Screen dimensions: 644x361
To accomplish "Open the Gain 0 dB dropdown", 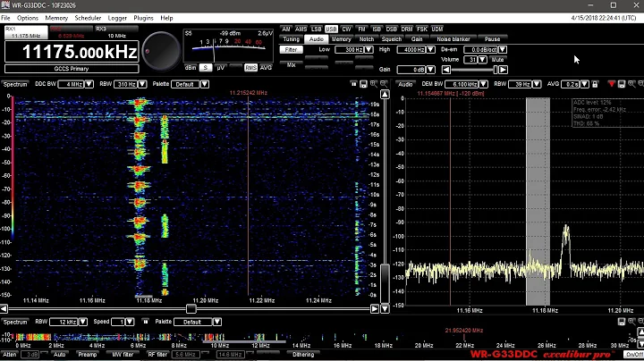I will (x=430, y=70).
